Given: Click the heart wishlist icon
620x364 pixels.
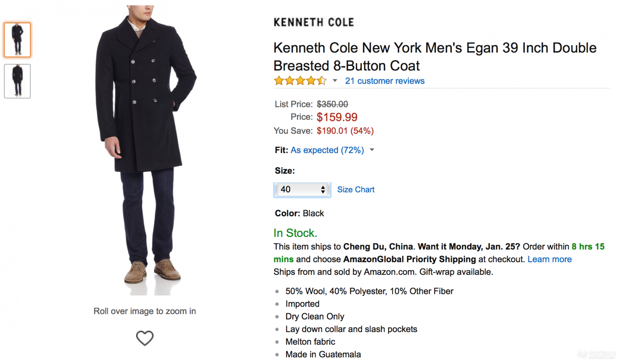Looking at the screenshot, I should coord(145,338).
